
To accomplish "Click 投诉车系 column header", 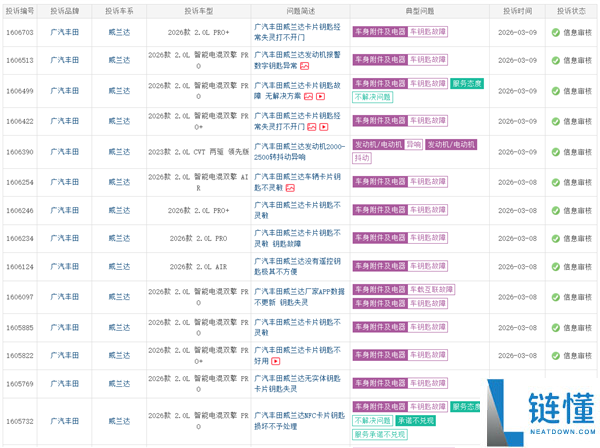I will click(x=119, y=11).
